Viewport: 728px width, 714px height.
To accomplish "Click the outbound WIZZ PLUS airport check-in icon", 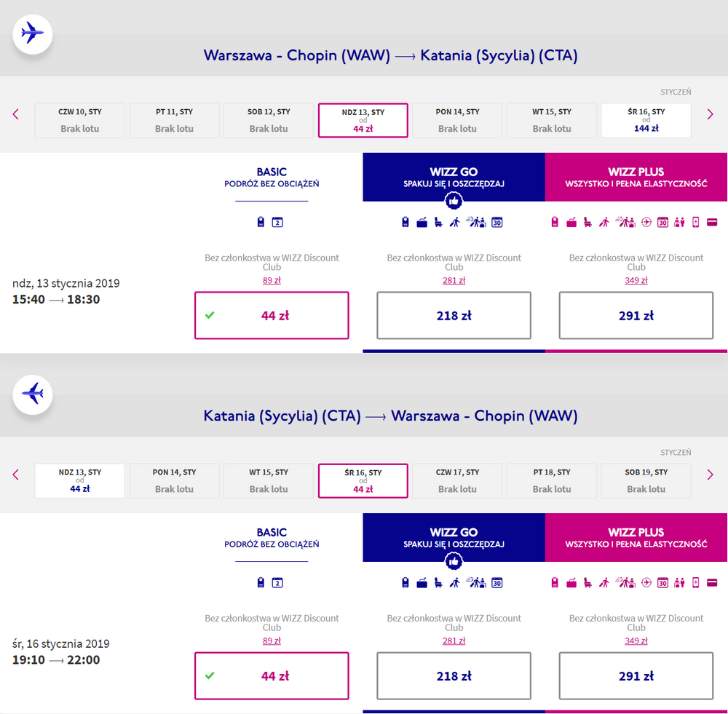I will point(625,223).
